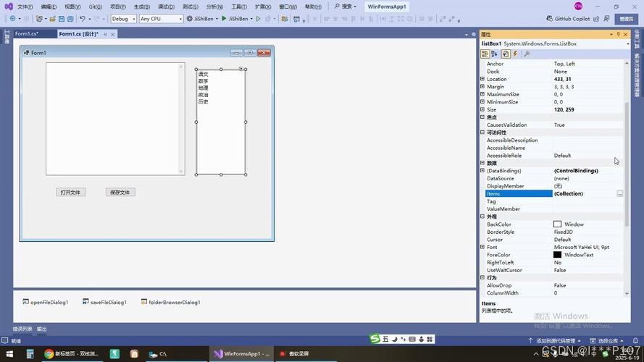Screen dimensions: 644x362
Task: Click the events lightning bolt icon
Action: [516, 54]
